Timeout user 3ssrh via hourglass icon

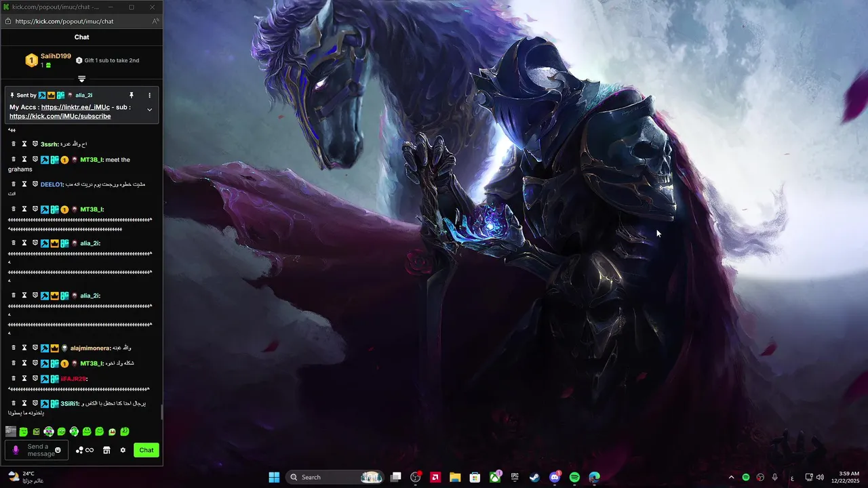[x=24, y=144]
